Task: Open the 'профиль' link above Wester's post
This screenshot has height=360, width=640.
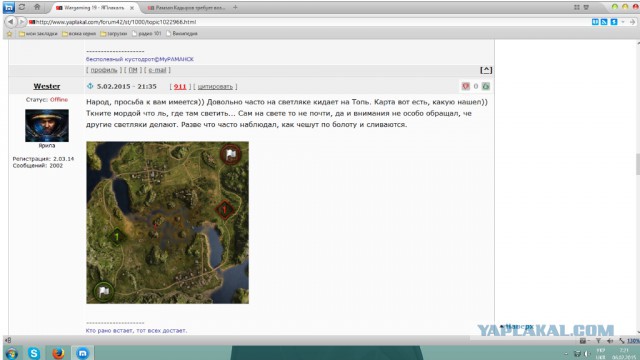Action: [x=104, y=70]
